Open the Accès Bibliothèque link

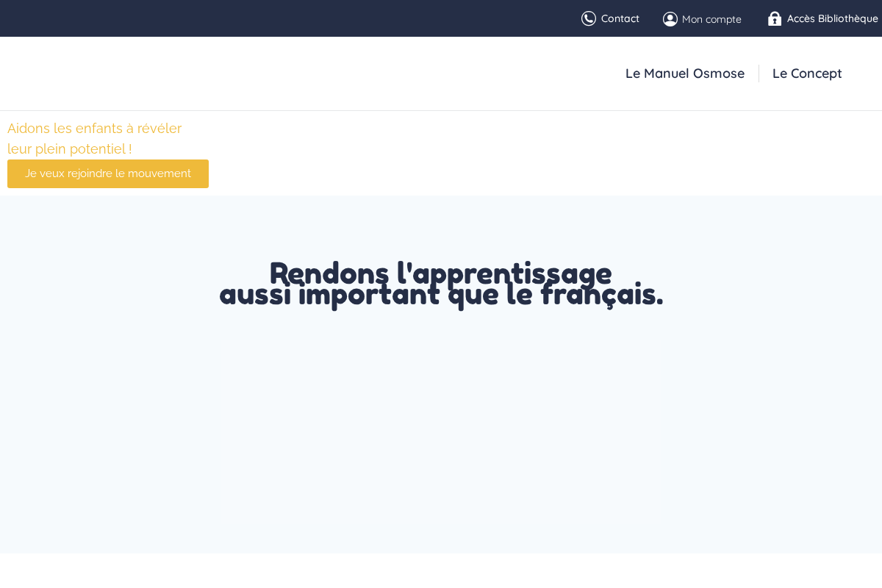point(833,18)
